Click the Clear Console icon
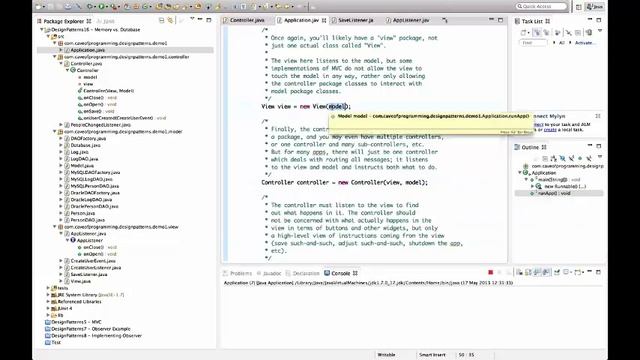The height and width of the screenshot is (360, 640). (520, 272)
